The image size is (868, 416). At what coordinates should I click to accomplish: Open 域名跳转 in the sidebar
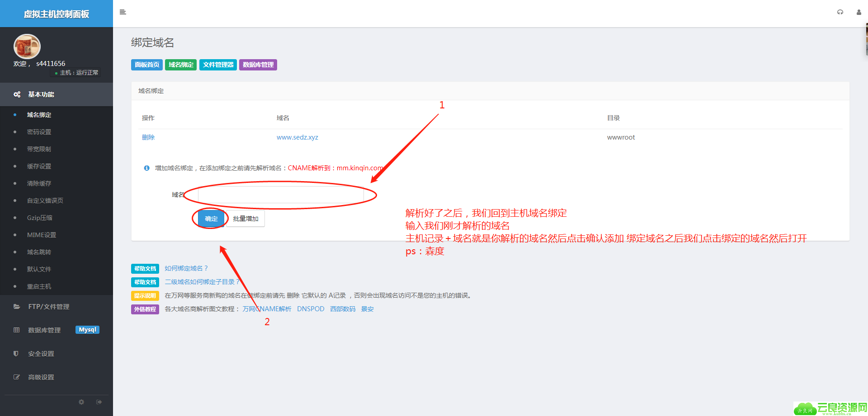point(39,252)
